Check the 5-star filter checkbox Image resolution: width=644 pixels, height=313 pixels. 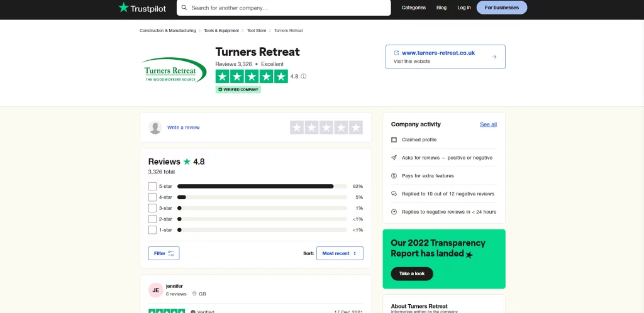coord(152,186)
